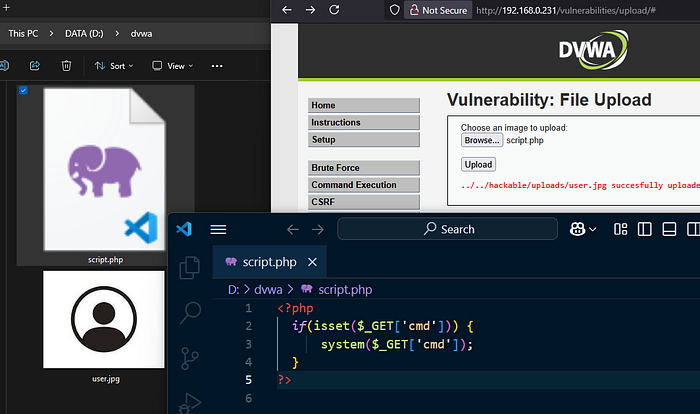Click D: in editor breadcrumb

coord(233,290)
